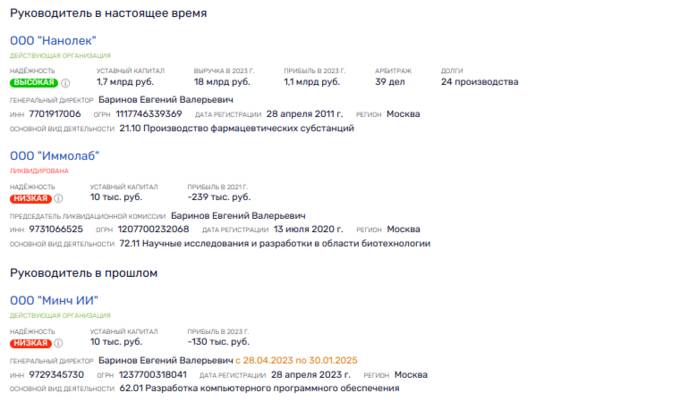This screenshot has width=680, height=401.
Task: Click the green ВЫСОКАЯ reliability badge
Action: tap(34, 82)
